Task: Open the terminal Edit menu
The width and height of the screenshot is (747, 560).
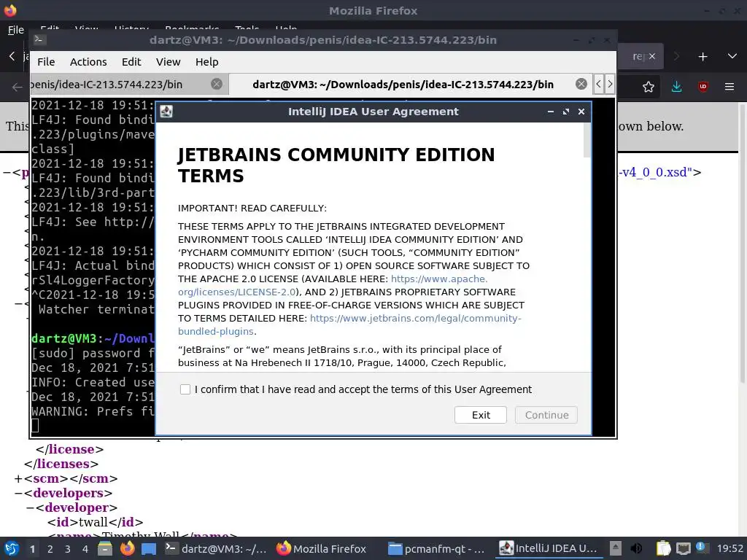Action: coord(131,62)
